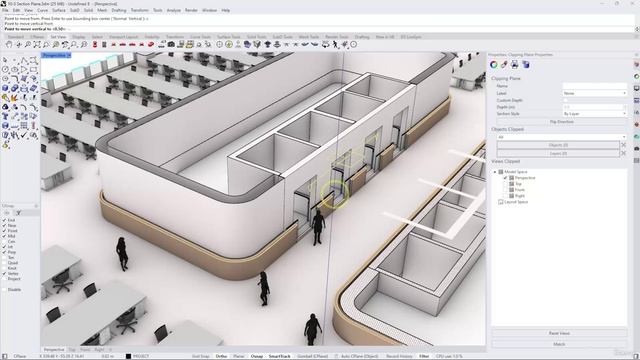Click the red car-shaped view icon
The width and height of the screenshot is (640, 360).
(x=151, y=44)
